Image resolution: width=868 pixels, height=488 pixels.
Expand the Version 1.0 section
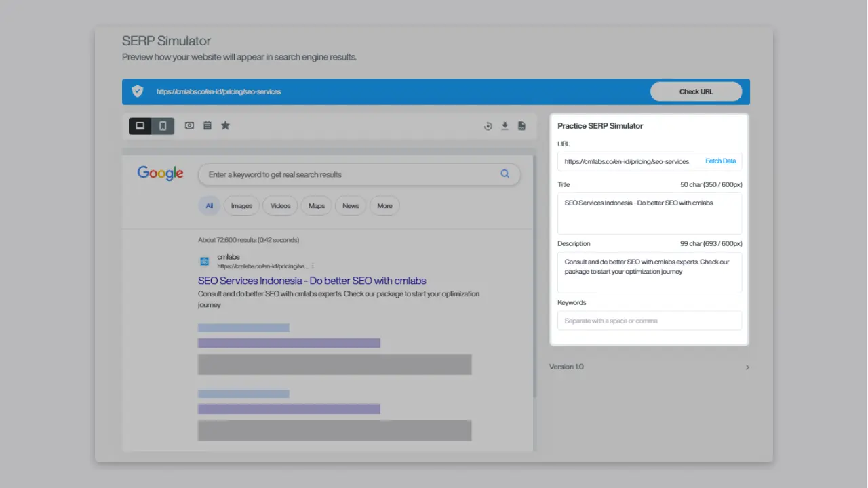(747, 367)
